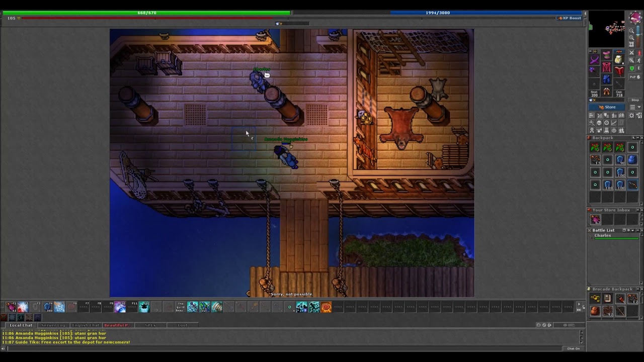
Task: Open the Beautiful P... chat tab
Action: pyautogui.click(x=118, y=325)
